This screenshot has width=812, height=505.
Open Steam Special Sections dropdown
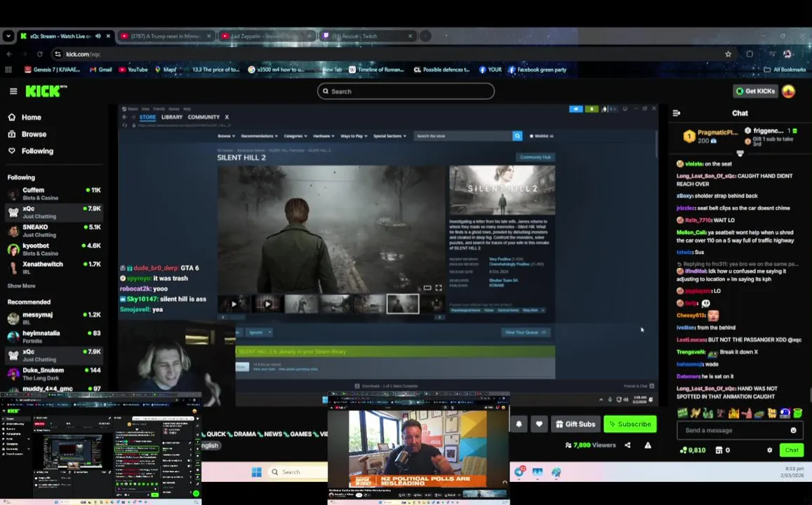(390, 136)
